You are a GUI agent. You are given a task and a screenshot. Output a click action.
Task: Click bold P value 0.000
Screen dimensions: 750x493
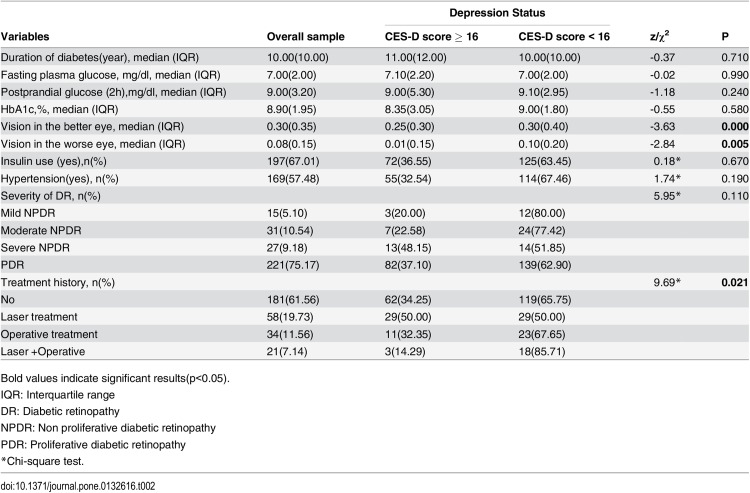735,127
